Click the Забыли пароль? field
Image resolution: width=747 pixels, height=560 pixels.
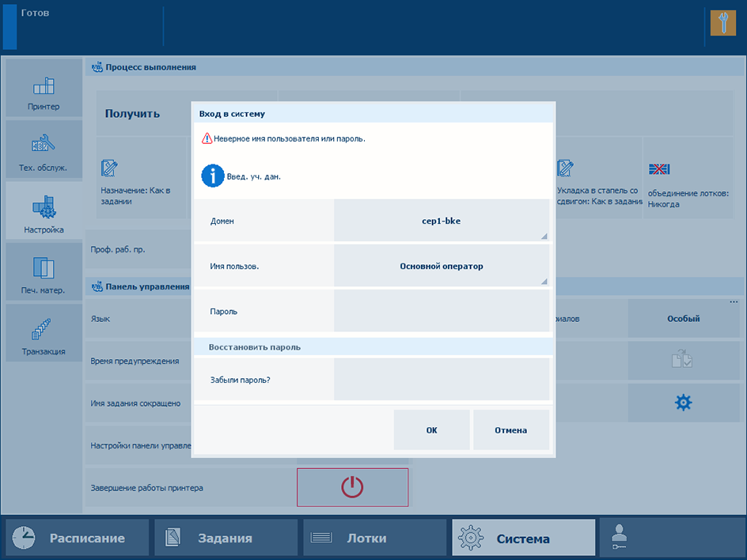(x=442, y=380)
